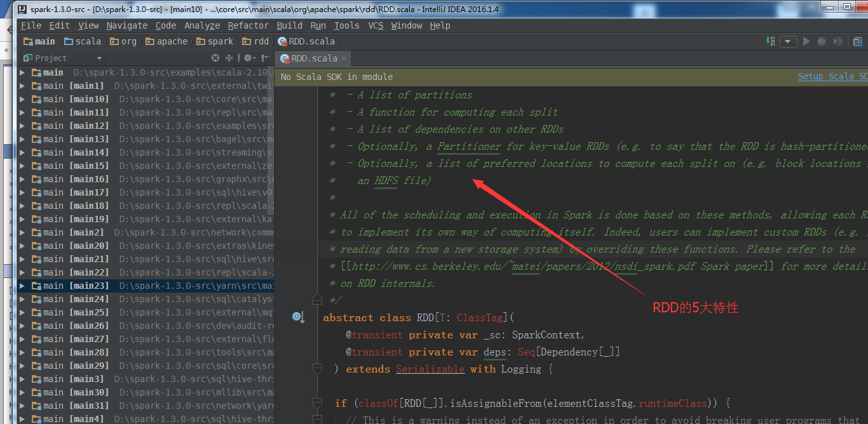The width and height of the screenshot is (868, 424).
Task: Select the main [main3] tree row
Action: click(146, 379)
